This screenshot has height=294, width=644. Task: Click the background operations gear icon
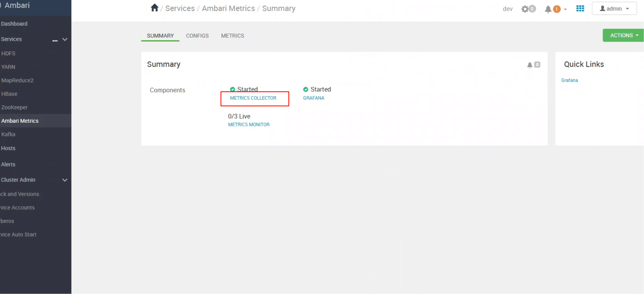coord(525,9)
